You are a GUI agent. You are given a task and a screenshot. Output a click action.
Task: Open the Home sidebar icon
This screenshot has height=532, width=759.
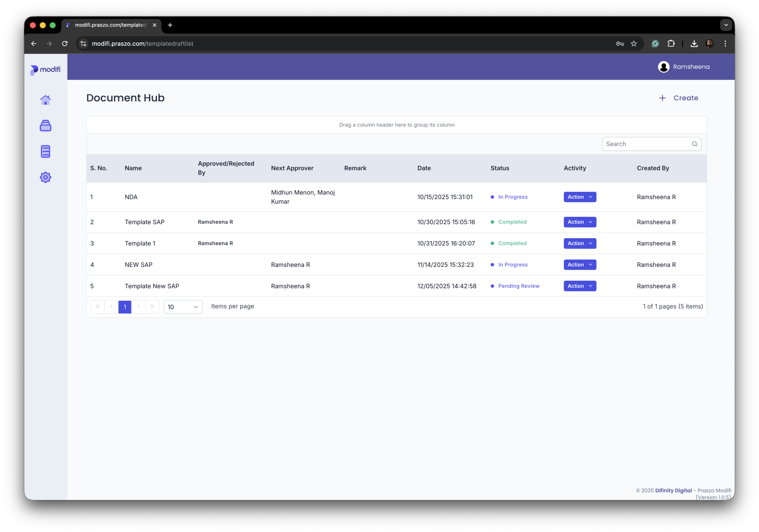pyautogui.click(x=45, y=100)
